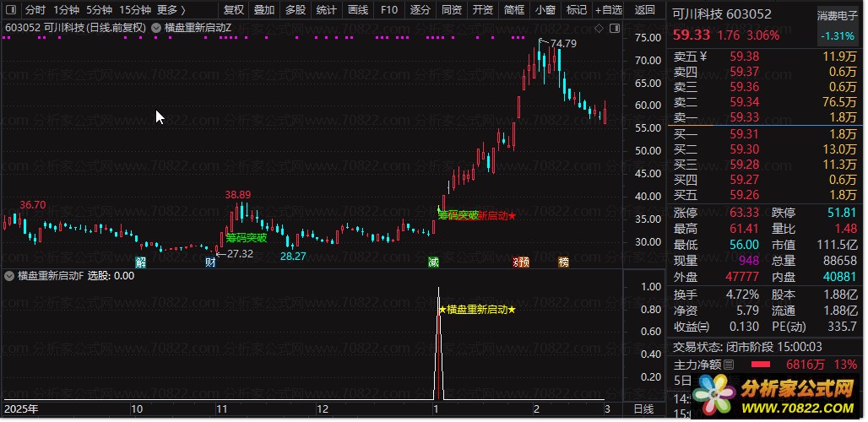868x422 pixels.
Task: Click the 解 event marker icon
Action: tap(141, 262)
